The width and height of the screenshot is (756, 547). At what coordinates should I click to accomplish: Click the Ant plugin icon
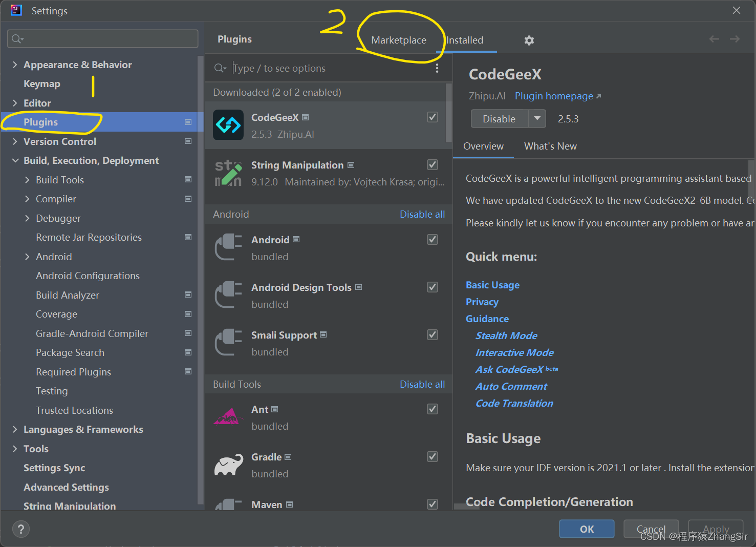[228, 416]
